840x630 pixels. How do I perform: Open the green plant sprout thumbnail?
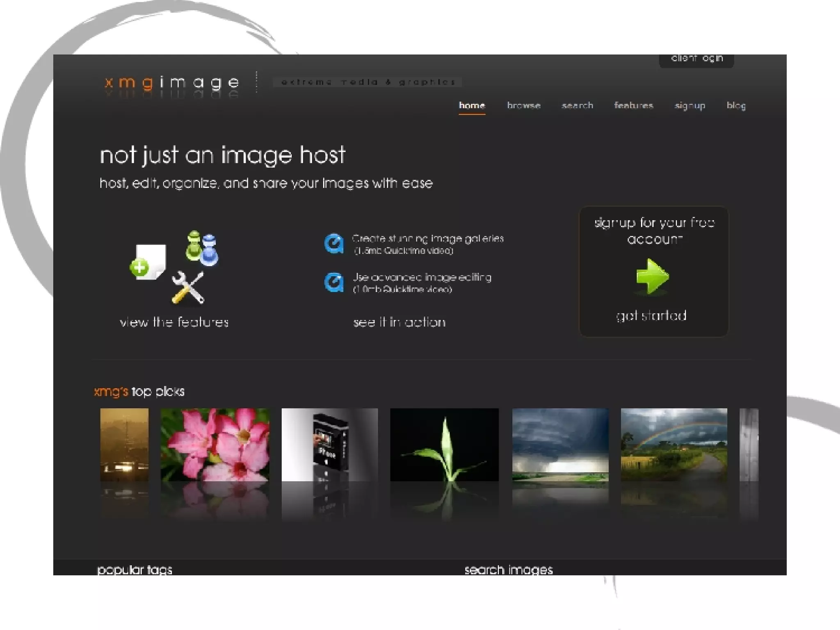tap(444, 445)
